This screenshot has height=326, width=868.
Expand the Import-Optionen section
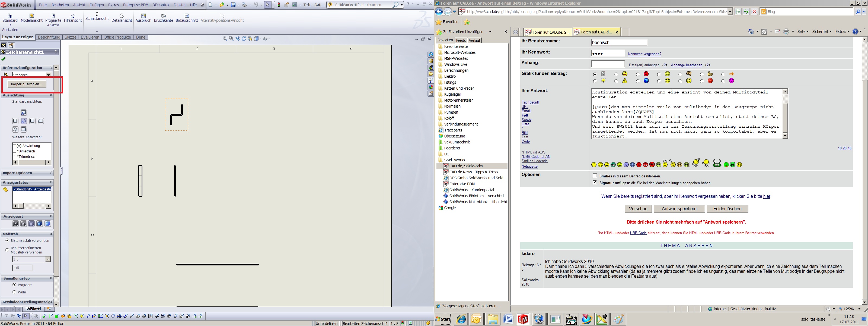click(x=51, y=173)
